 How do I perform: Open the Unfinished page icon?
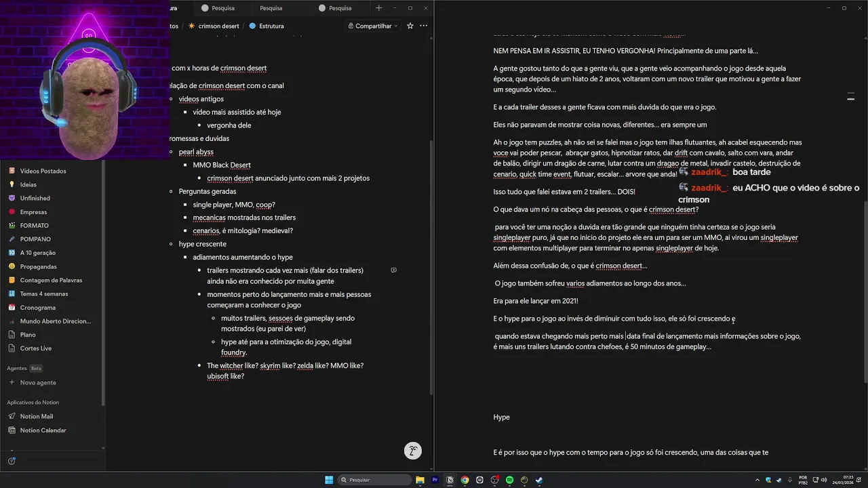coord(12,198)
